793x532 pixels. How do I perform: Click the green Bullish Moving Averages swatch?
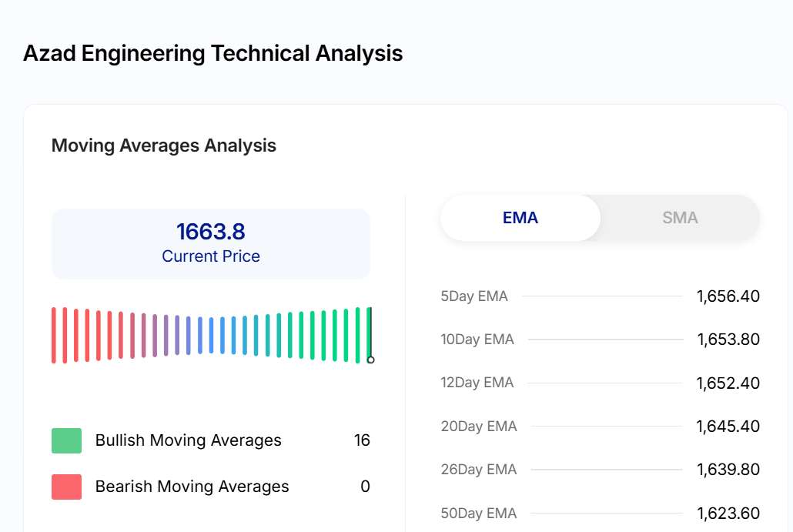click(66, 440)
